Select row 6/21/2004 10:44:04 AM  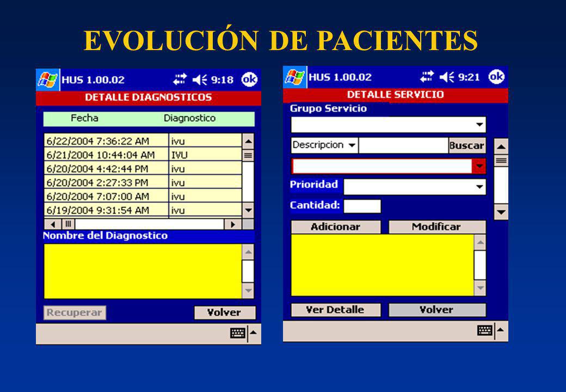point(143,155)
